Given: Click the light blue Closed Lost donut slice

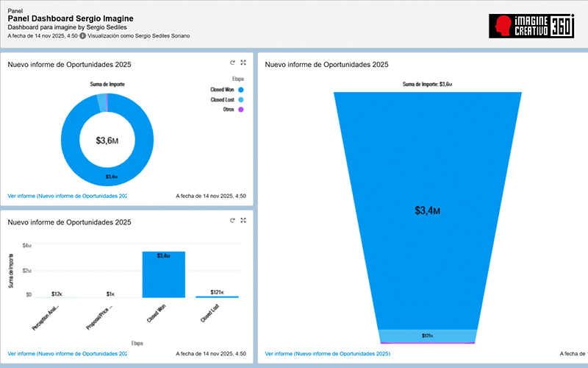Looking at the screenshot, I should click(101, 102).
